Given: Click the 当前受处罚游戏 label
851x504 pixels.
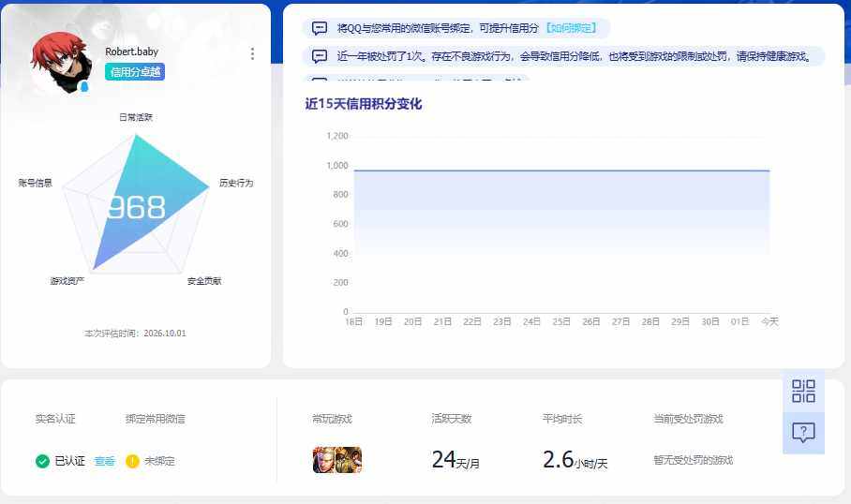Looking at the screenshot, I should (x=688, y=419).
